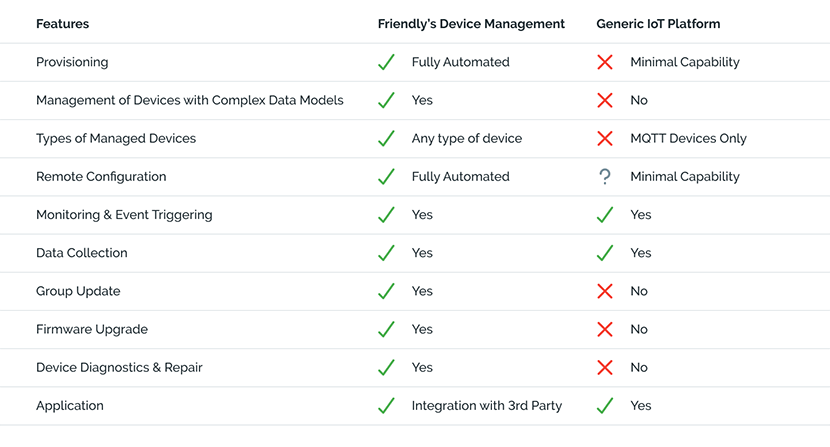Click the Generic IoT green checkmark in the Data Collection row
The width and height of the screenshot is (830, 447).
(x=605, y=253)
